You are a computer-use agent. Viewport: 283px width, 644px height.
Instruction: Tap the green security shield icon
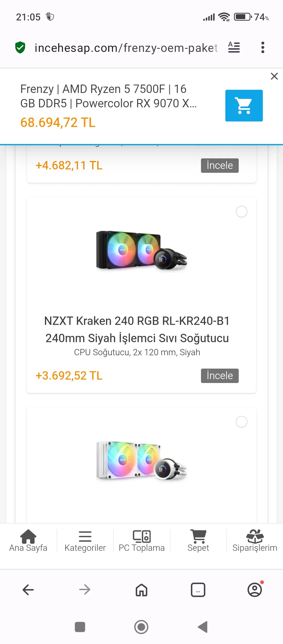pyautogui.click(x=20, y=47)
